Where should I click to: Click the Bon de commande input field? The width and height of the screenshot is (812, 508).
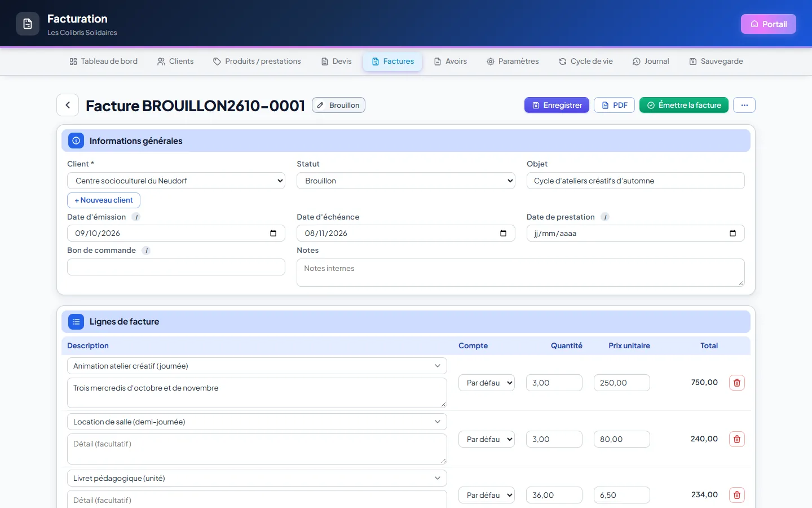click(x=176, y=267)
